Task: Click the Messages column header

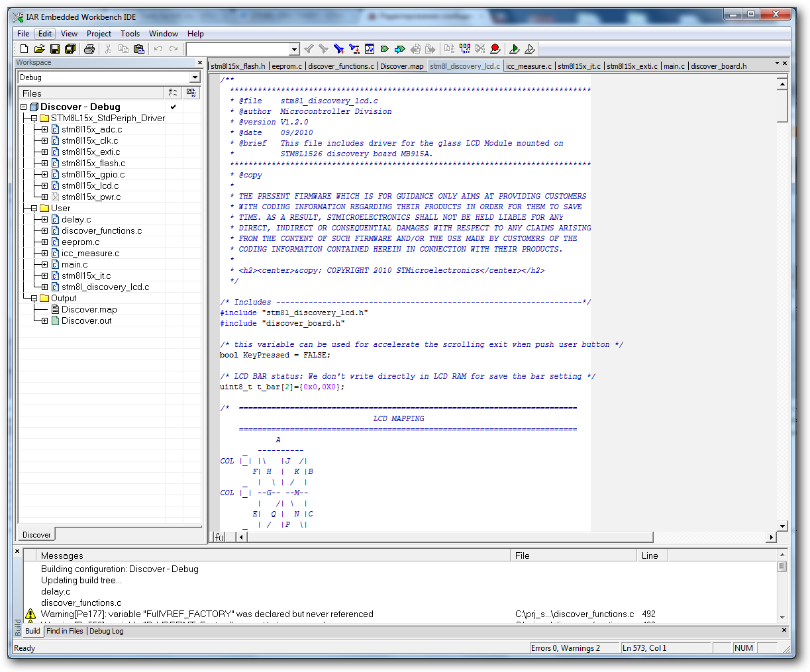Action: pos(274,555)
